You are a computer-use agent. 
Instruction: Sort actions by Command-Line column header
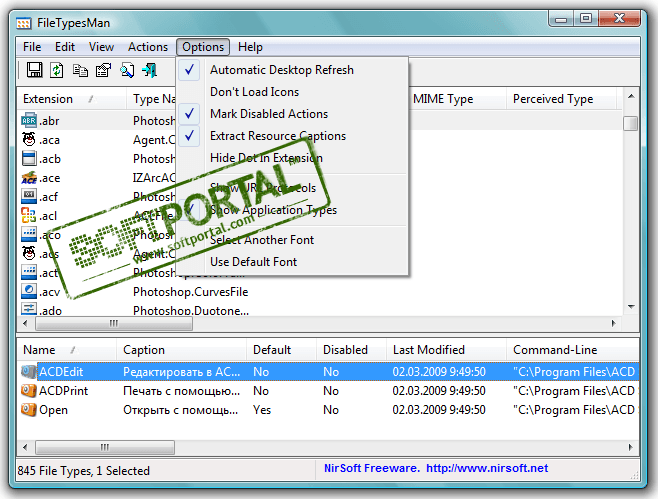pos(573,350)
